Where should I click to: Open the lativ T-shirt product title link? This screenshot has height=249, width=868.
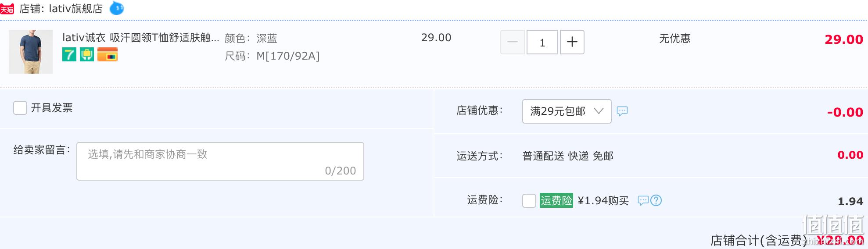tap(140, 38)
